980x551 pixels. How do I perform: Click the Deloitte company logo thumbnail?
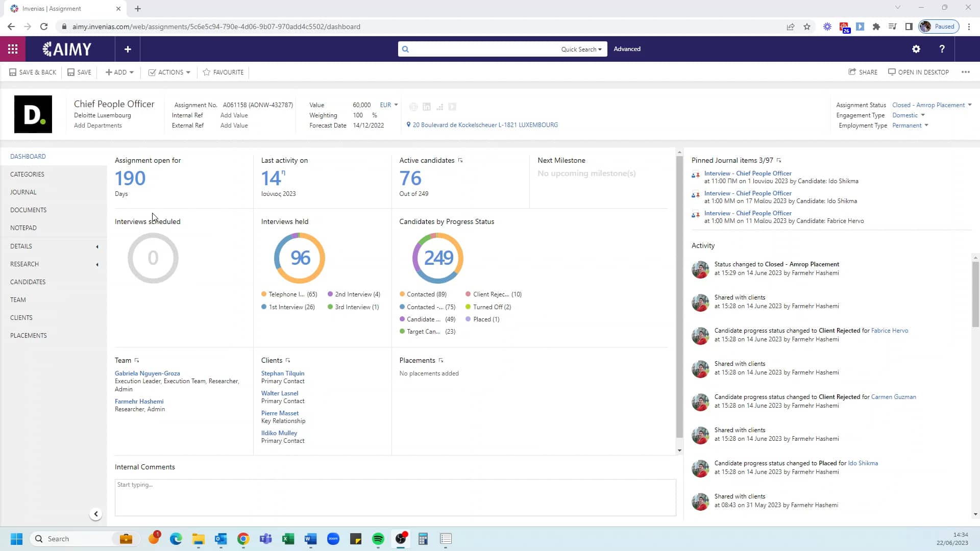point(33,114)
